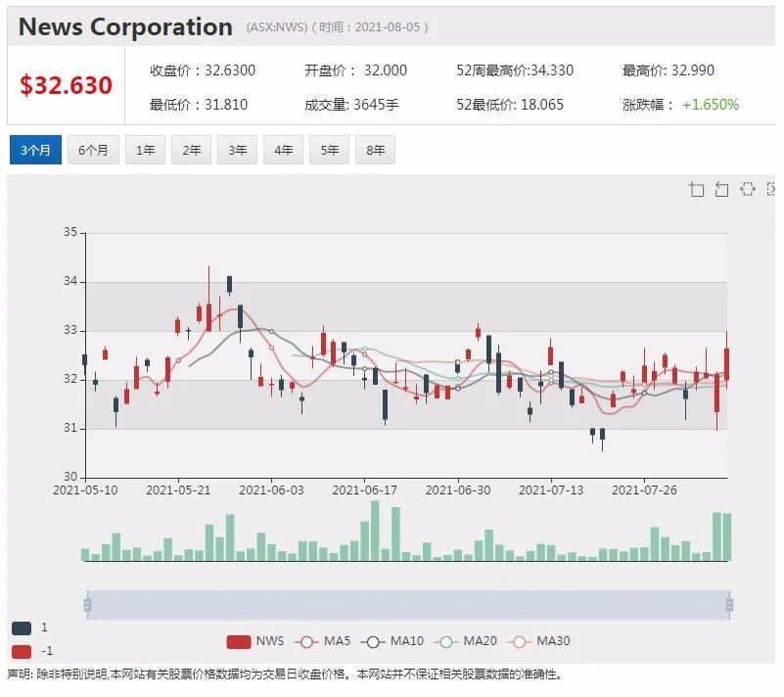Screen dimensions: 784x697
Task: Click the restore chart icon
Action: 747,189
